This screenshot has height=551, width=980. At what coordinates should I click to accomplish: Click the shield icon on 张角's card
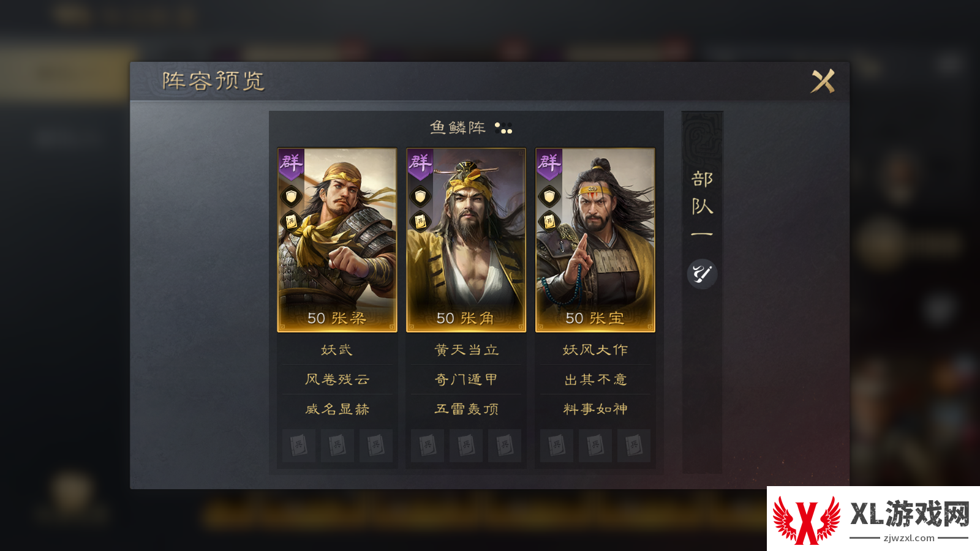[x=420, y=197]
